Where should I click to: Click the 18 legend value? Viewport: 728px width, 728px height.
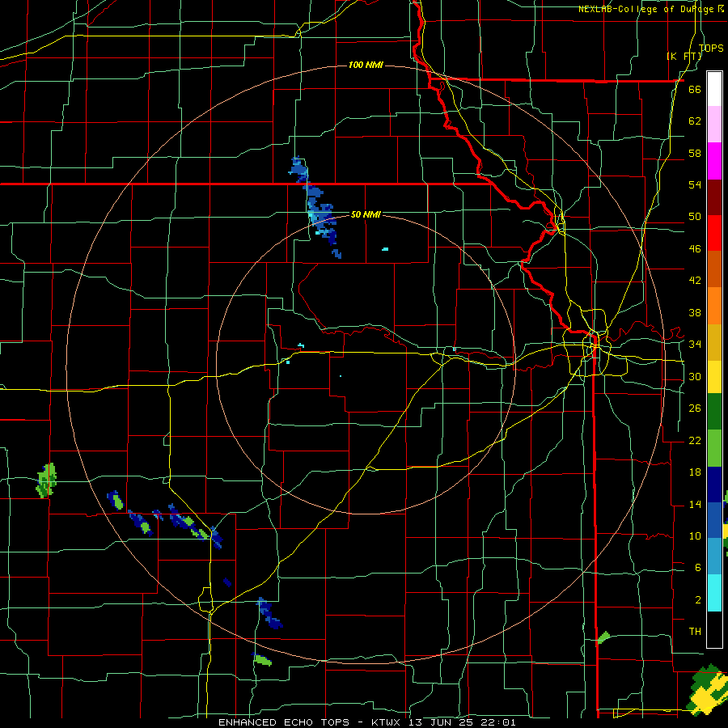pyautogui.click(x=695, y=472)
